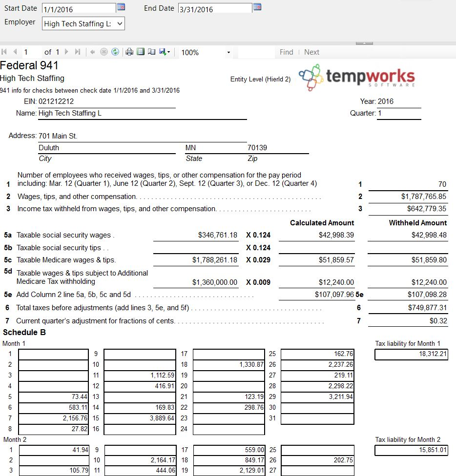Image resolution: width=456 pixels, height=476 pixels.
Task: Select calculated amount $42,998.39
Action: click(336, 235)
